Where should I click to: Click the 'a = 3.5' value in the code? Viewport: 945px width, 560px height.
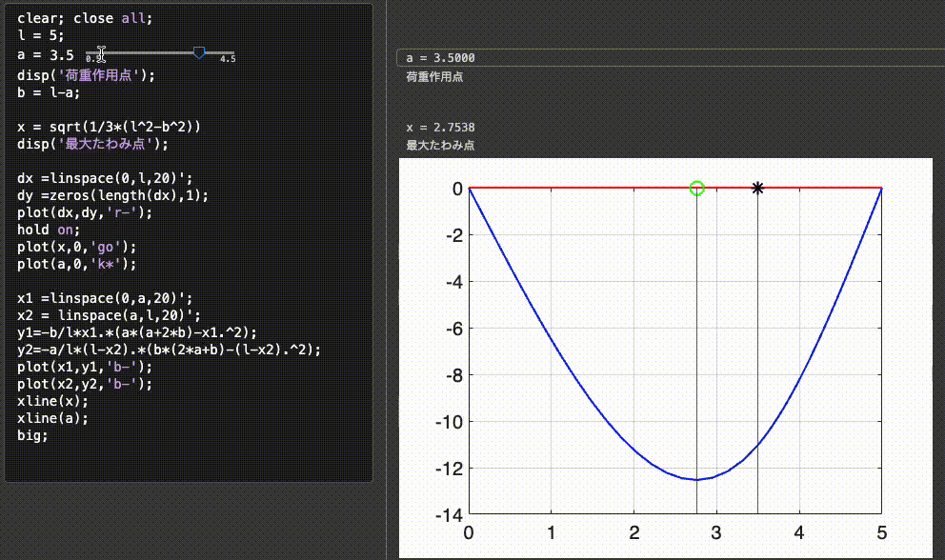[x=45, y=55]
